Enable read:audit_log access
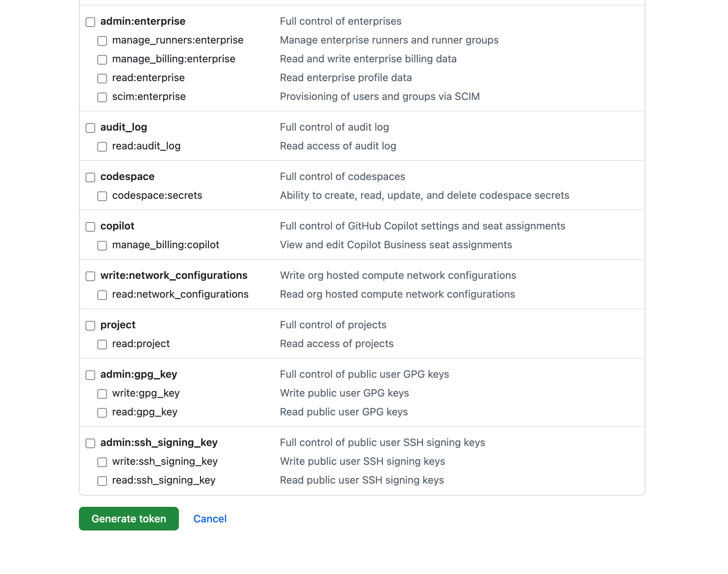Viewport: 728px width, 574px height. click(102, 147)
